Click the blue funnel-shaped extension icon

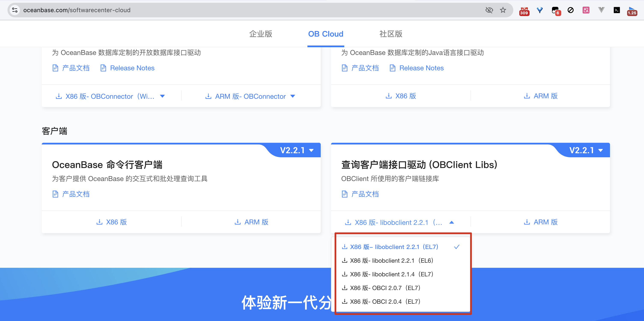click(540, 10)
